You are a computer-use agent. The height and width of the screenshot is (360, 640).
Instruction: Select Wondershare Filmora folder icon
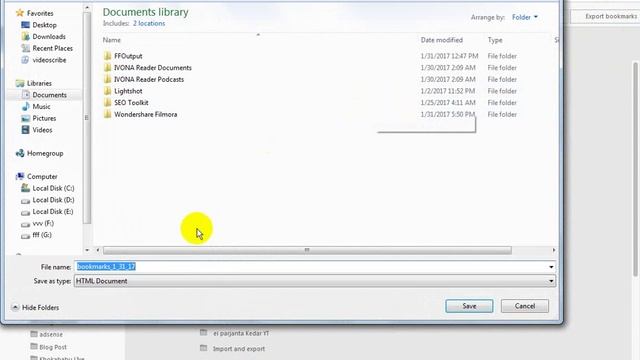[107, 114]
